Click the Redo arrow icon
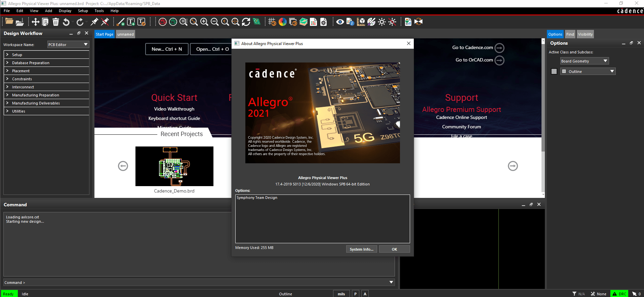 (80, 22)
